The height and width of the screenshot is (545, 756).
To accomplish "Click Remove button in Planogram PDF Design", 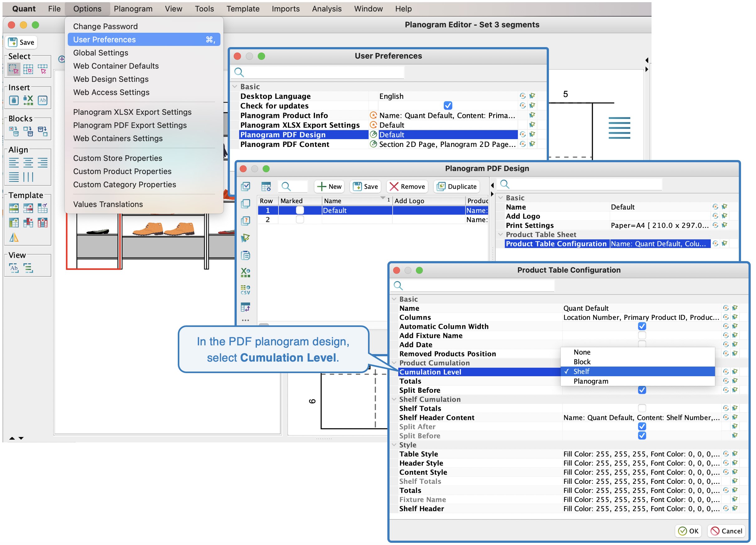I will [407, 187].
